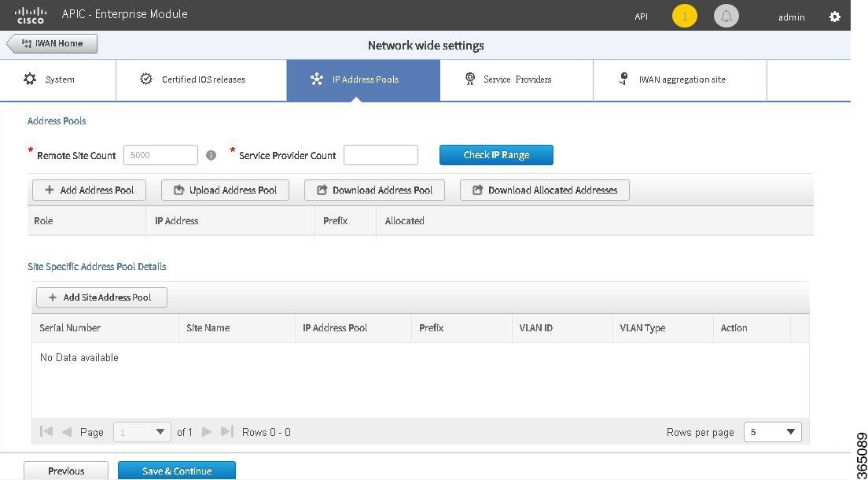The image size is (868, 480).
Task: Click the download icon on Download Allocated Addresses
Action: 478,190
